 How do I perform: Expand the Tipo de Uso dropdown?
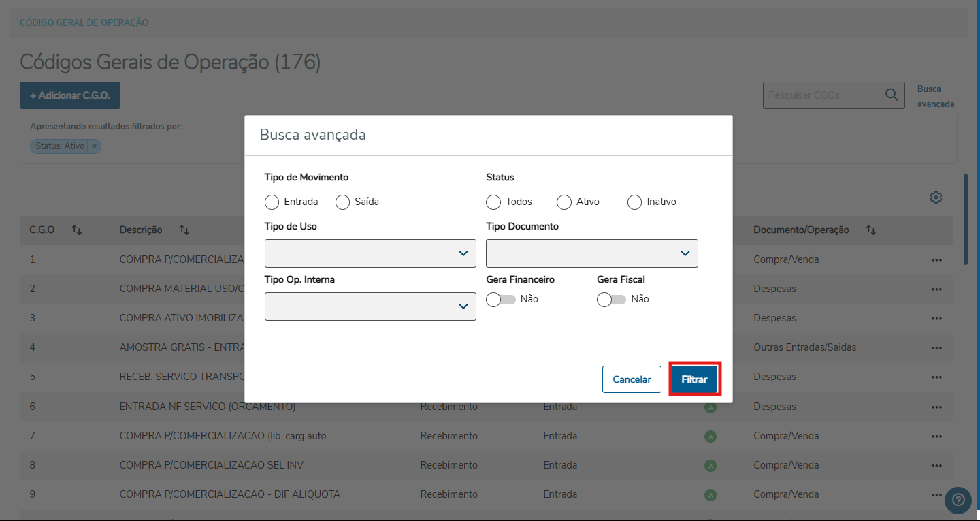coord(370,253)
